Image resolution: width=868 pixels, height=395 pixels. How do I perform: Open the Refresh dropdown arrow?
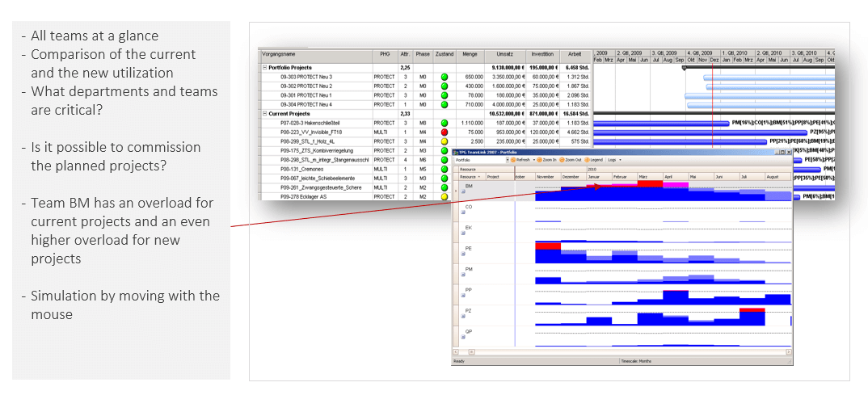point(533,160)
